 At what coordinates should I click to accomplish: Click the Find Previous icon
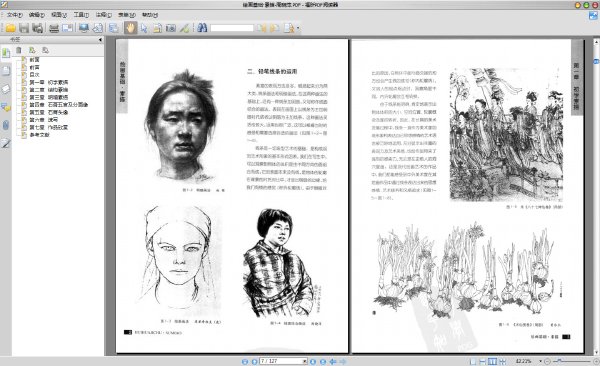pos(261,28)
